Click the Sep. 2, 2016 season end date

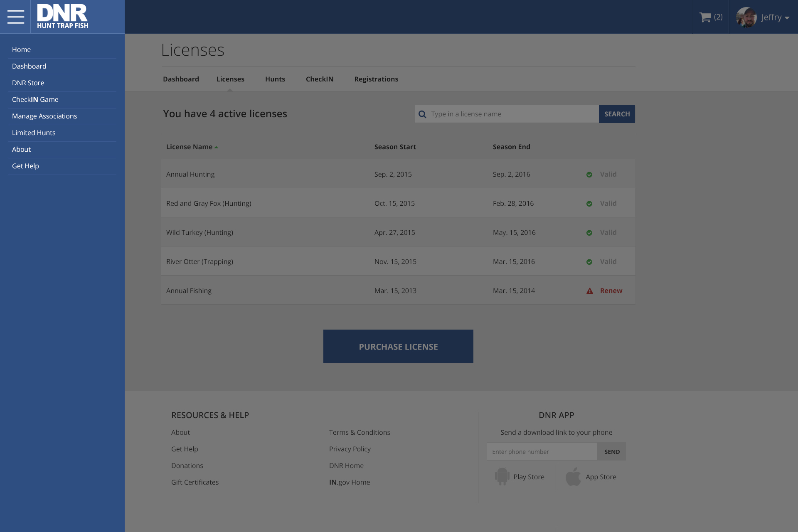pyautogui.click(x=511, y=174)
